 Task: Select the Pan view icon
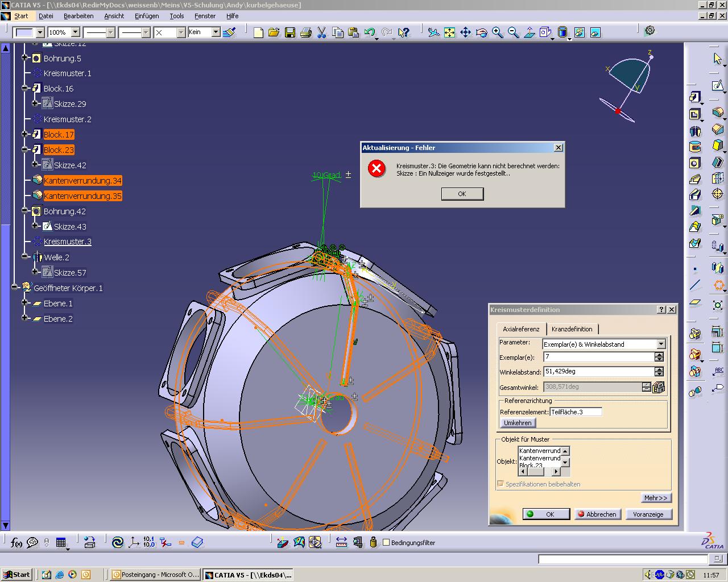click(465, 32)
